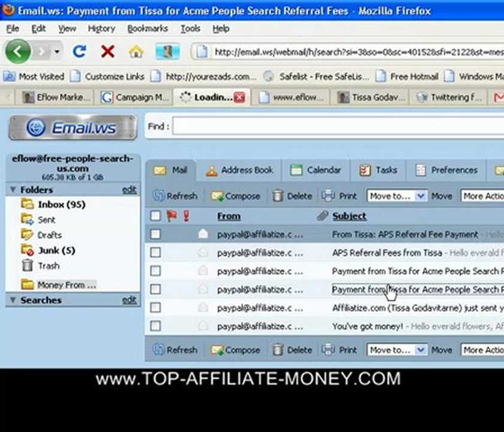The width and height of the screenshot is (504, 432).
Task: Switch to the Eflow Marke... browser tab
Action: point(56,97)
